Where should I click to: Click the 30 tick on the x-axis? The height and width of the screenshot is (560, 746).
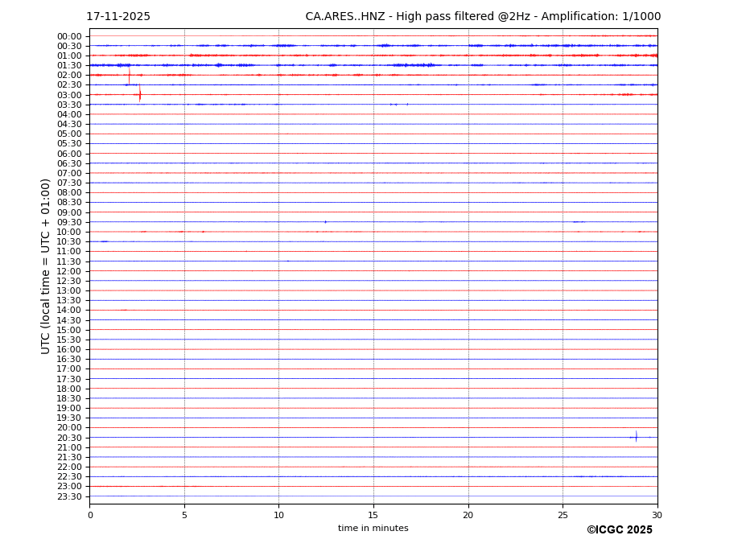tap(657, 515)
